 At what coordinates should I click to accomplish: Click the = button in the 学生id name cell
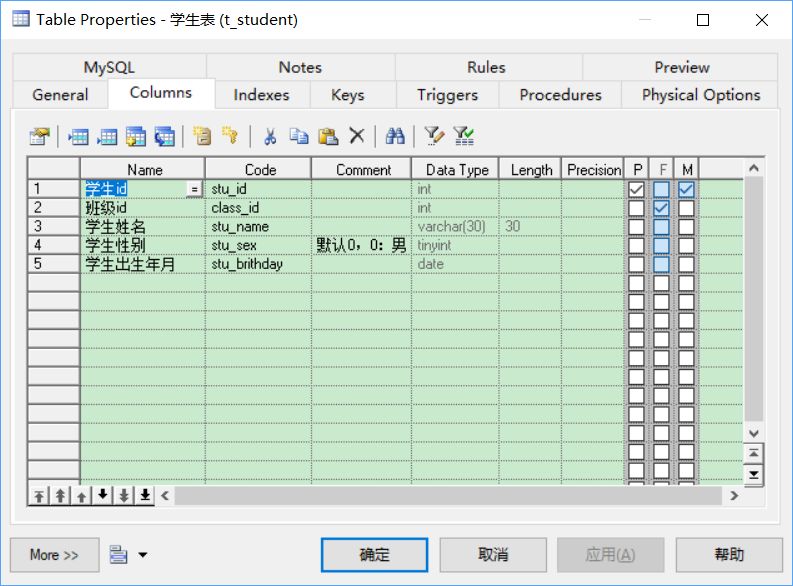[194, 189]
